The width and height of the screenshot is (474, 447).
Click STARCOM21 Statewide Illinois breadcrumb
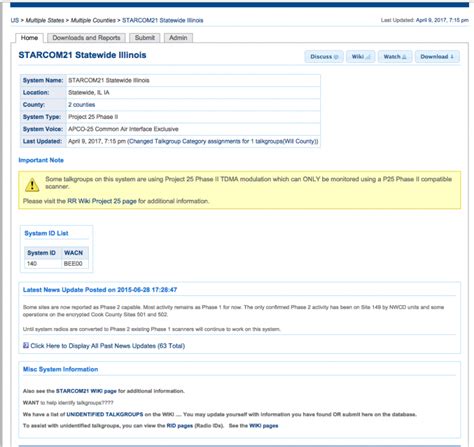coord(163,20)
